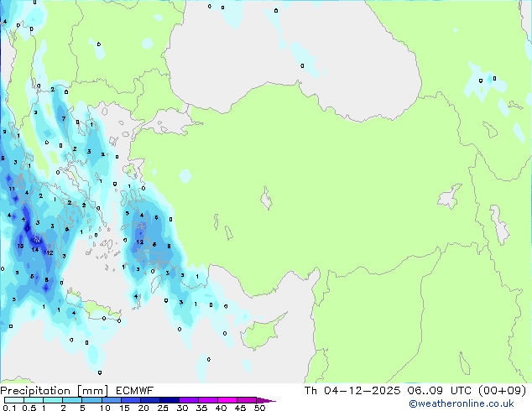
Task: Click the 30–35 mm purple legend swatch
Action: click(x=189, y=400)
